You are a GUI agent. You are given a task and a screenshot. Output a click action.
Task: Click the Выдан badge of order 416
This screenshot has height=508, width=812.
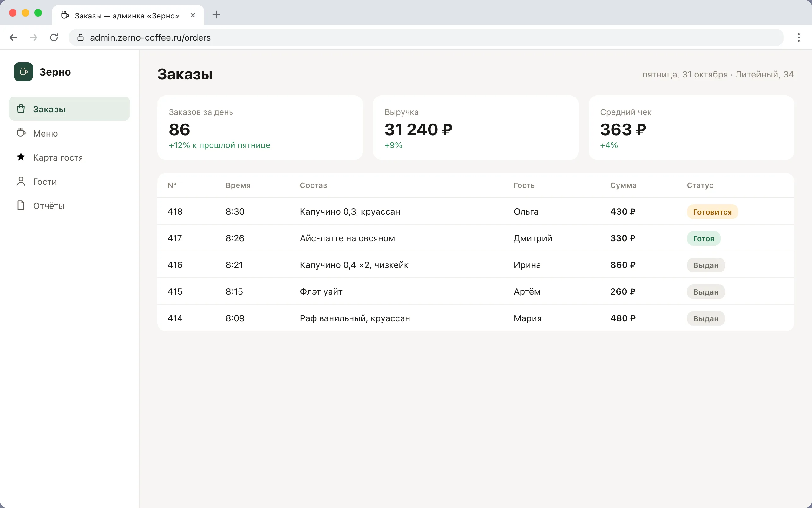coord(706,265)
